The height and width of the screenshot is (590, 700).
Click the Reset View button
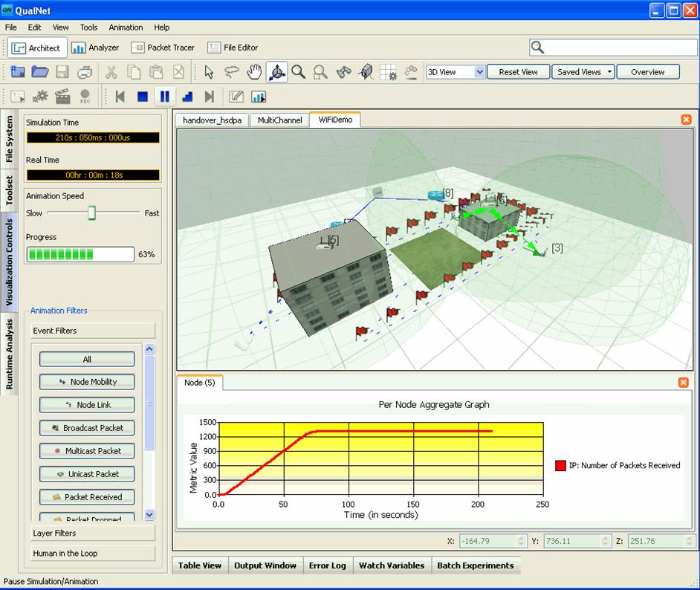518,72
